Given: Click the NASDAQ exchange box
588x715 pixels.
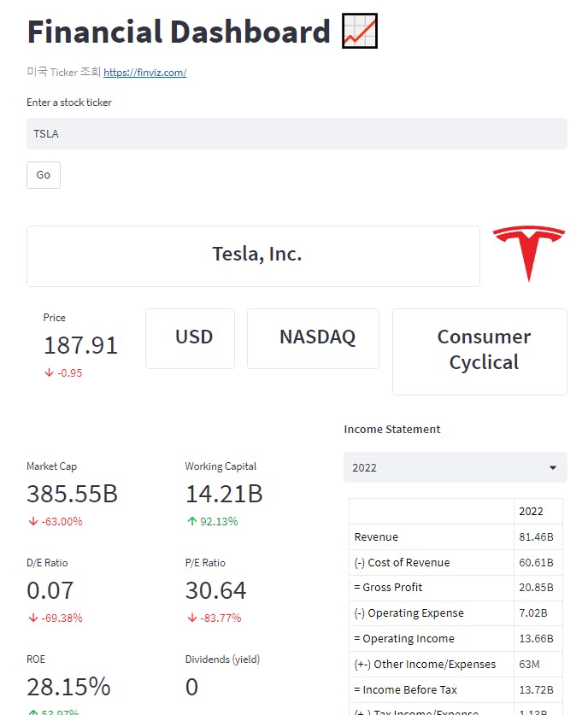Looking at the screenshot, I should pyautogui.click(x=313, y=338).
